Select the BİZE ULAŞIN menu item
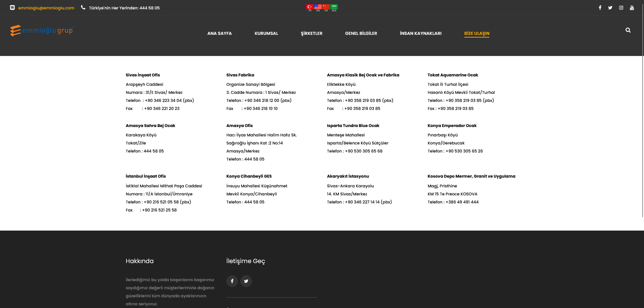 pos(477,34)
